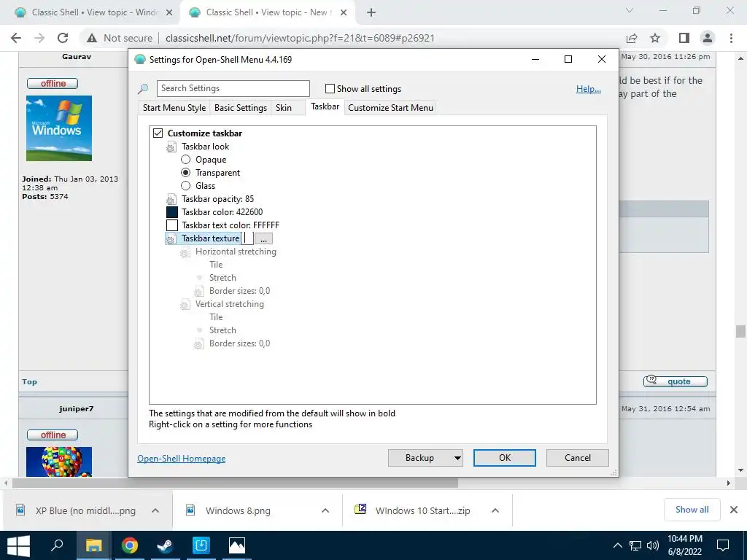The image size is (747, 560).
Task: Click the Taskbar opacity settings icon
Action: 171,200
